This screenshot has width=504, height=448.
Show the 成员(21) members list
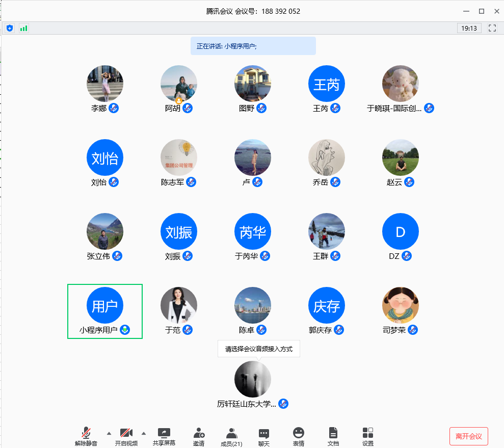point(231,437)
